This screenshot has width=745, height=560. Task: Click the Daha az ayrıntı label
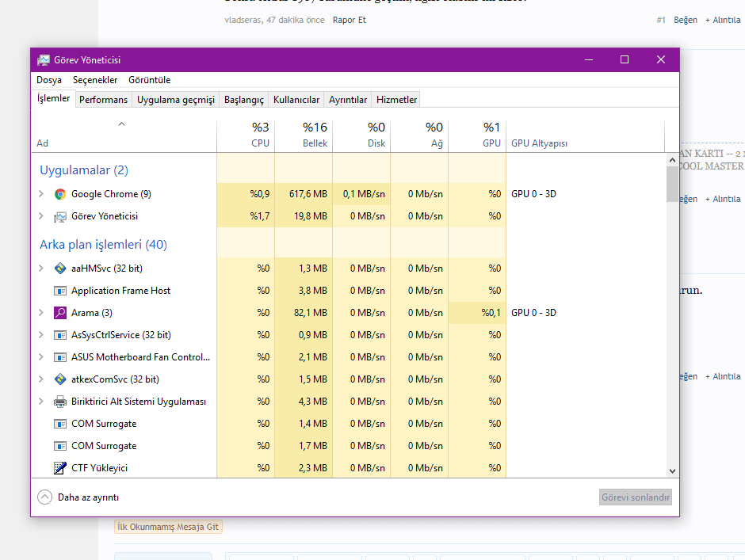click(89, 497)
